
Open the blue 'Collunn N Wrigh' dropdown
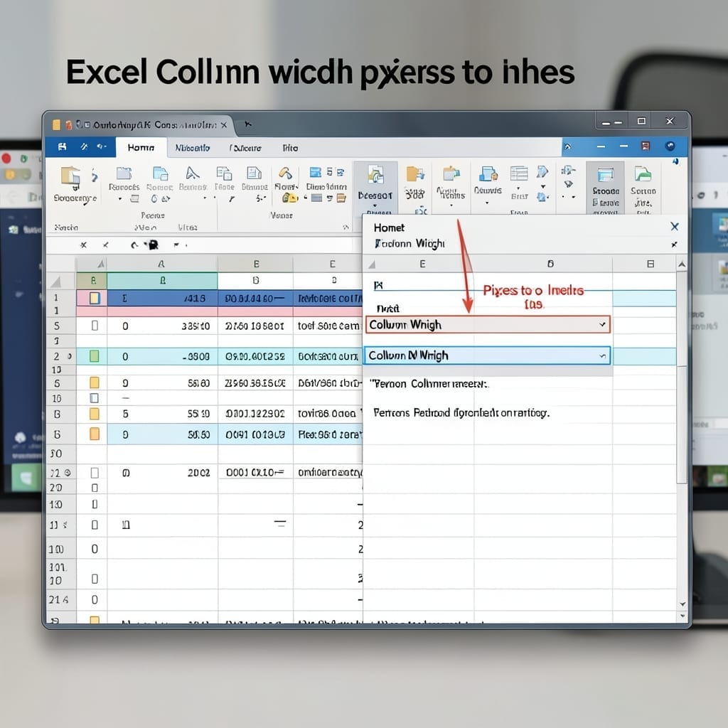click(x=486, y=355)
